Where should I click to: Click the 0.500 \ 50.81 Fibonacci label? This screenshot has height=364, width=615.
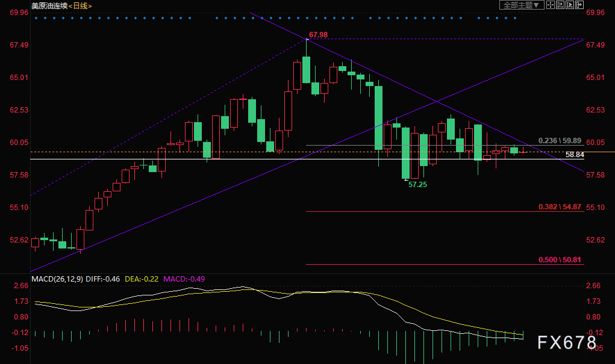point(560,260)
